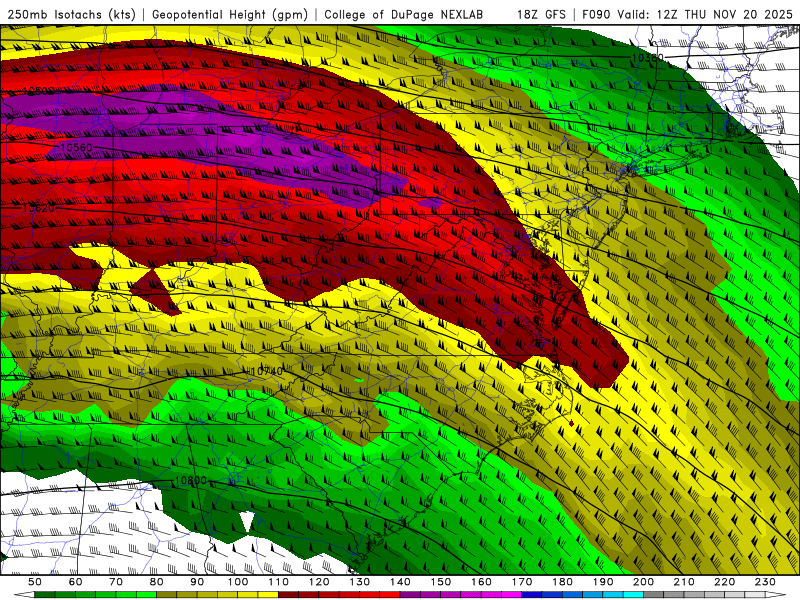Screen dimensions: 800x600
Task: Select the brightest green swatch on the color bar
Action: [x=146, y=595]
